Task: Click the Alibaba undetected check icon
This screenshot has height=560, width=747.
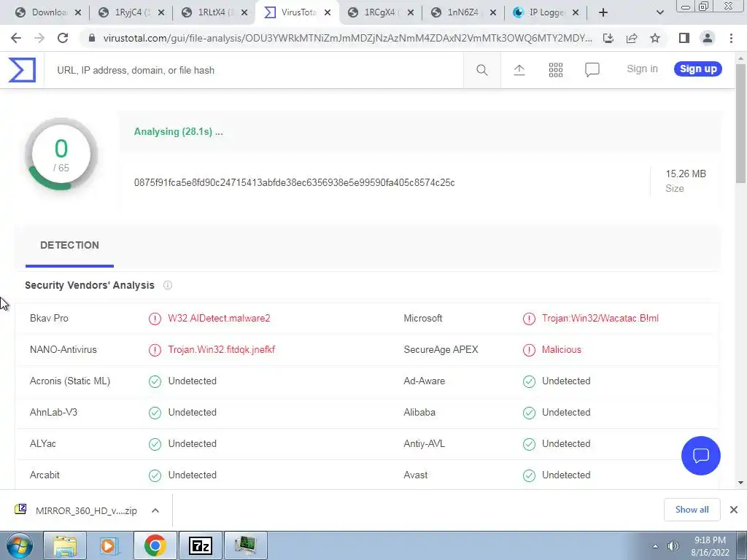Action: pos(529,413)
